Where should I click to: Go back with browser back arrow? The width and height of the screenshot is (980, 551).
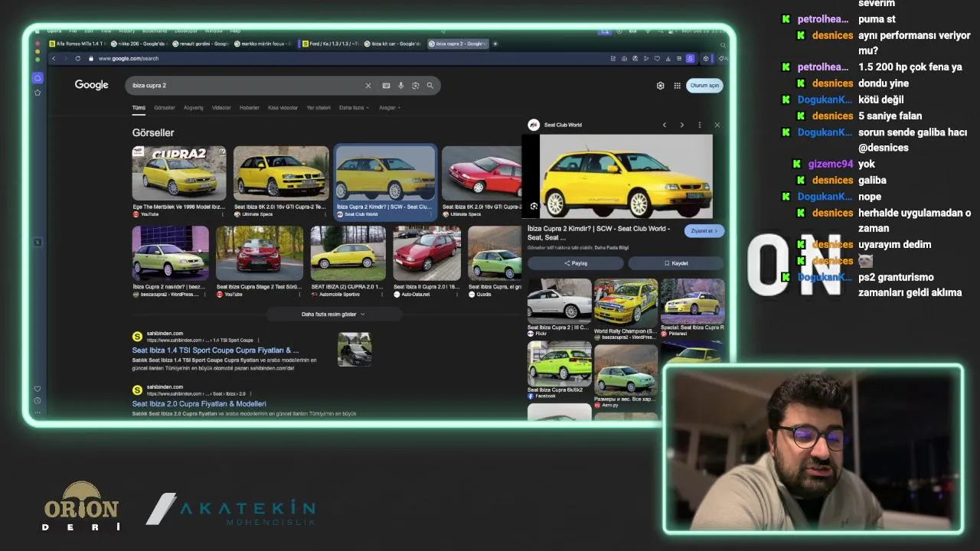[54, 58]
